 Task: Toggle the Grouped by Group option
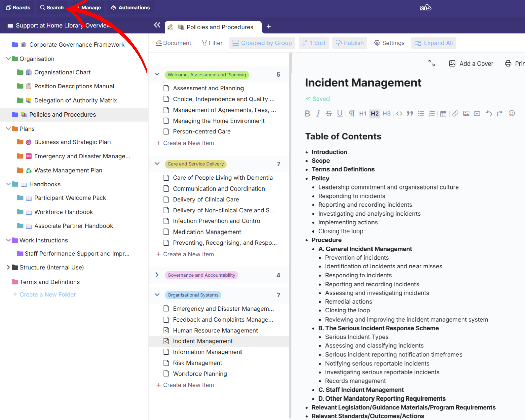point(262,43)
